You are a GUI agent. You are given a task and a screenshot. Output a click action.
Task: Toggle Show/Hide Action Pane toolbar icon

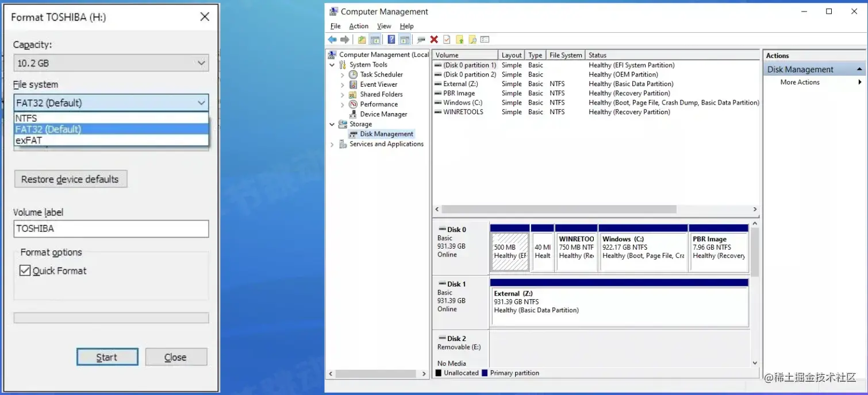pyautogui.click(x=405, y=40)
